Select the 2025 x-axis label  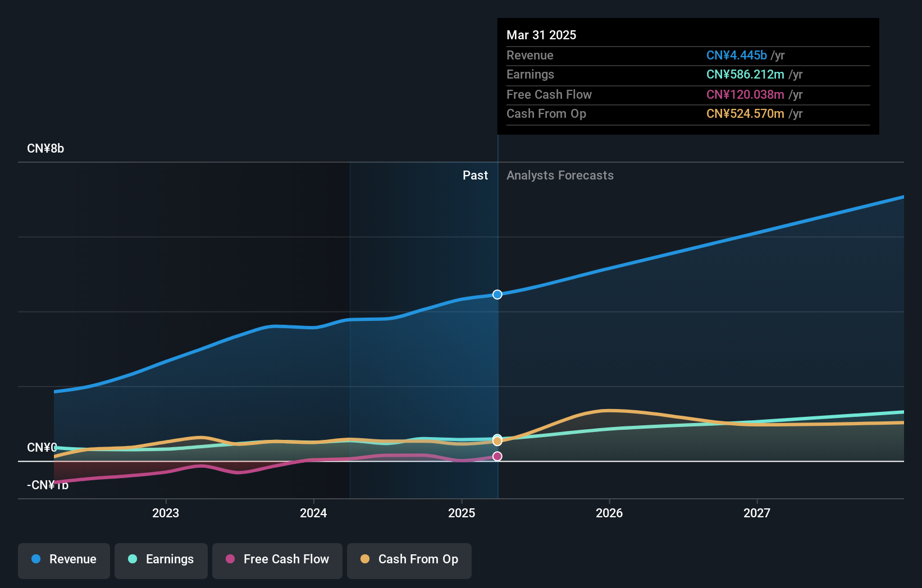[x=462, y=513]
